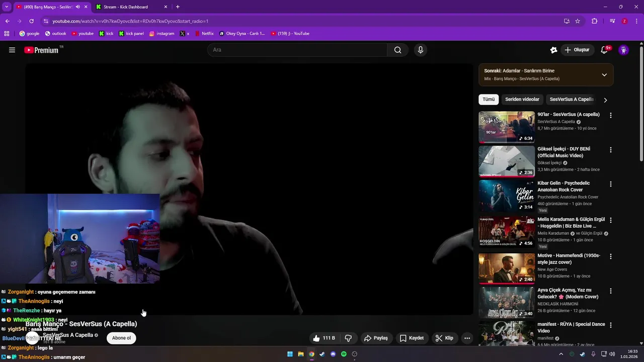644x362 pixels.
Task: Click the browser address bar URL
Action: [130, 21]
